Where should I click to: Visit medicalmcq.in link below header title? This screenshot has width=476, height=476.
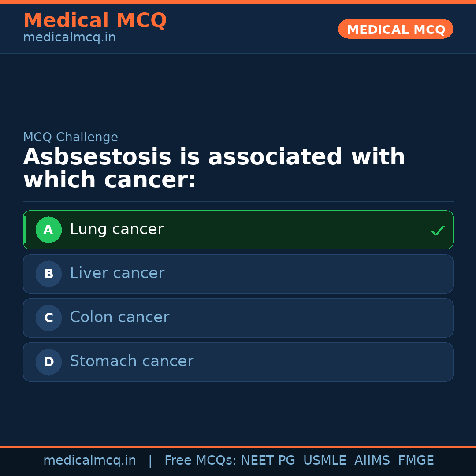69,37
